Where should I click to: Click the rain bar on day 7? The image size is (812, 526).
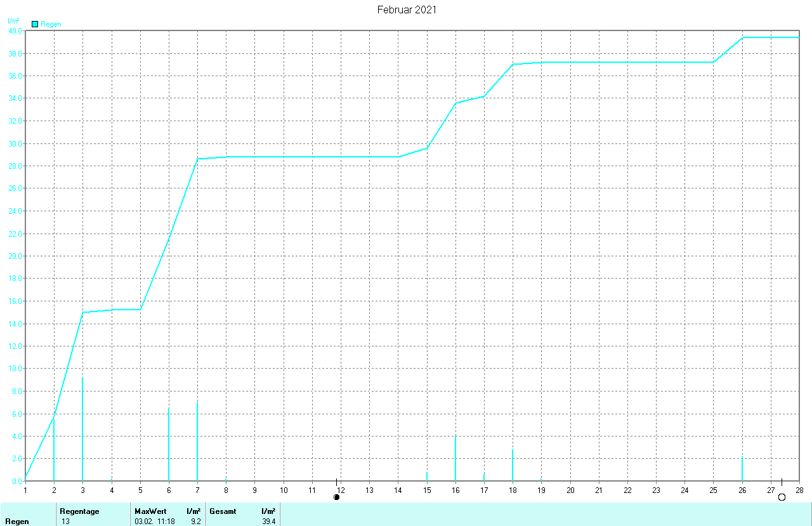[x=197, y=441]
